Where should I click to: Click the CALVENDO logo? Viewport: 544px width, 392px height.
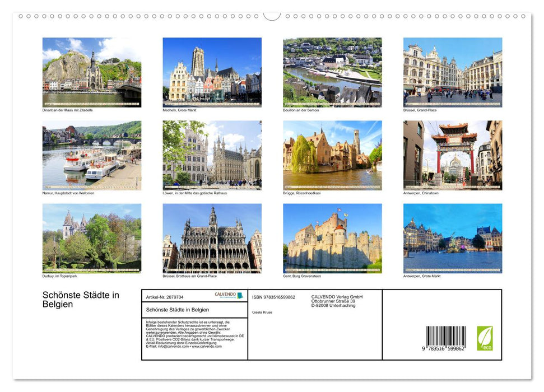229,295
